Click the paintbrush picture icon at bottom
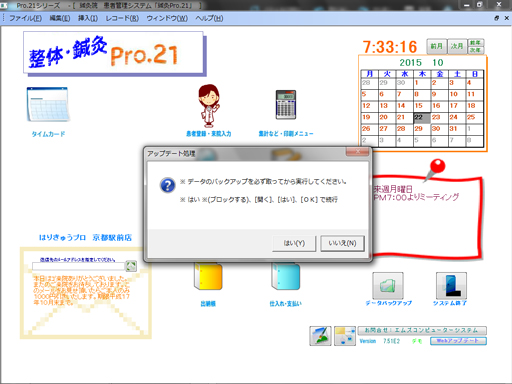The height and width of the screenshot is (384, 512). [320, 336]
